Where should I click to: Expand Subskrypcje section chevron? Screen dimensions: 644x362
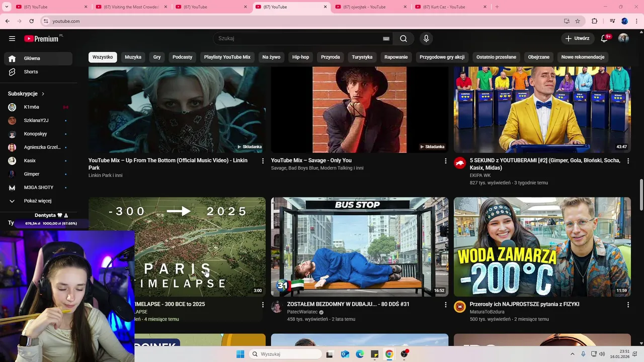coord(43,94)
